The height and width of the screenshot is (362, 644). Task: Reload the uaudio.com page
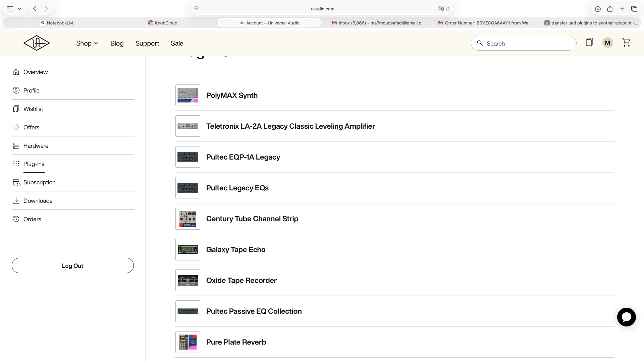(448, 9)
